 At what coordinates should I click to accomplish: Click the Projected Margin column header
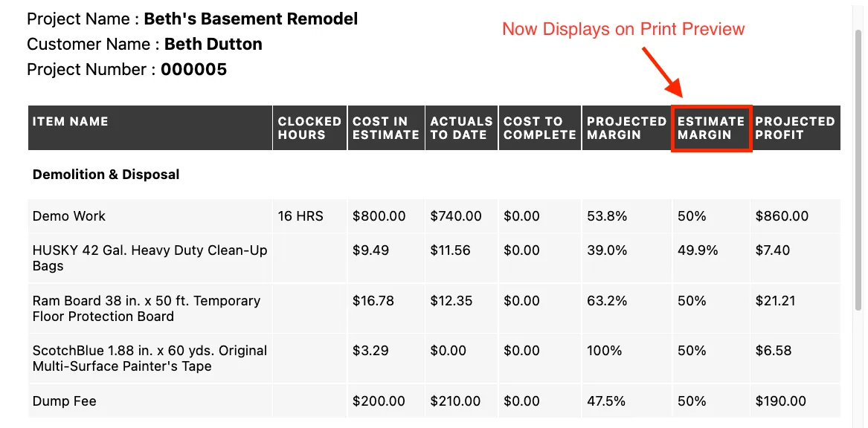[x=626, y=128]
